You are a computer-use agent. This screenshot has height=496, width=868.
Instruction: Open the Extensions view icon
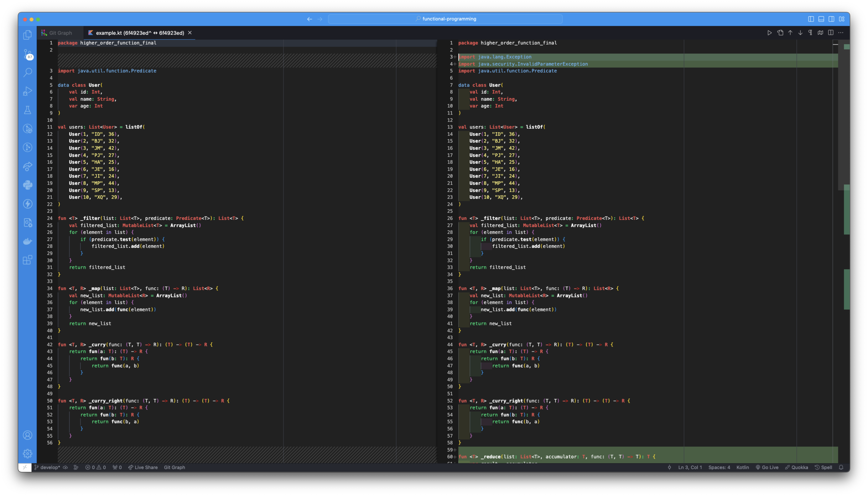pyautogui.click(x=28, y=260)
